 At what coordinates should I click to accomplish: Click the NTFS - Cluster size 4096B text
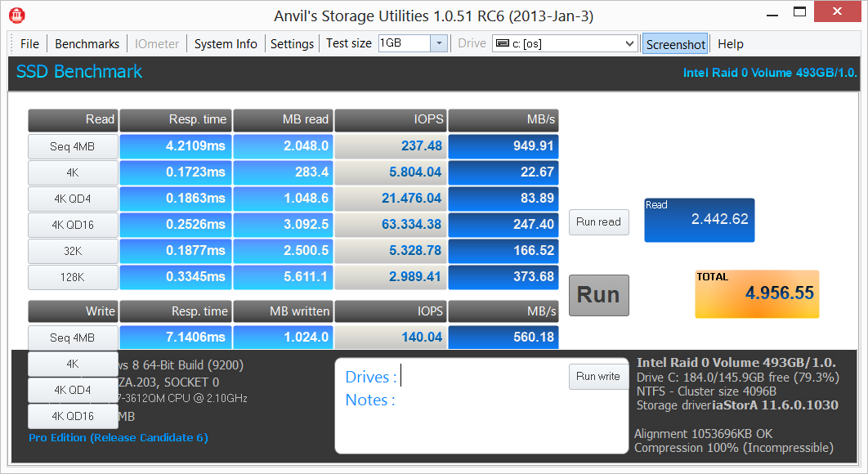pyautogui.click(x=706, y=391)
